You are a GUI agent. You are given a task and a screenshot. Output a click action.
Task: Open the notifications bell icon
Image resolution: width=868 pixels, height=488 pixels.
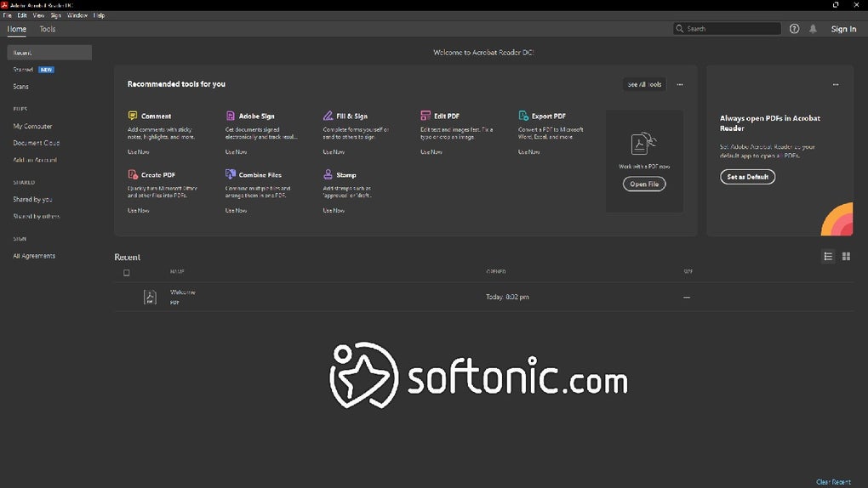(x=813, y=29)
